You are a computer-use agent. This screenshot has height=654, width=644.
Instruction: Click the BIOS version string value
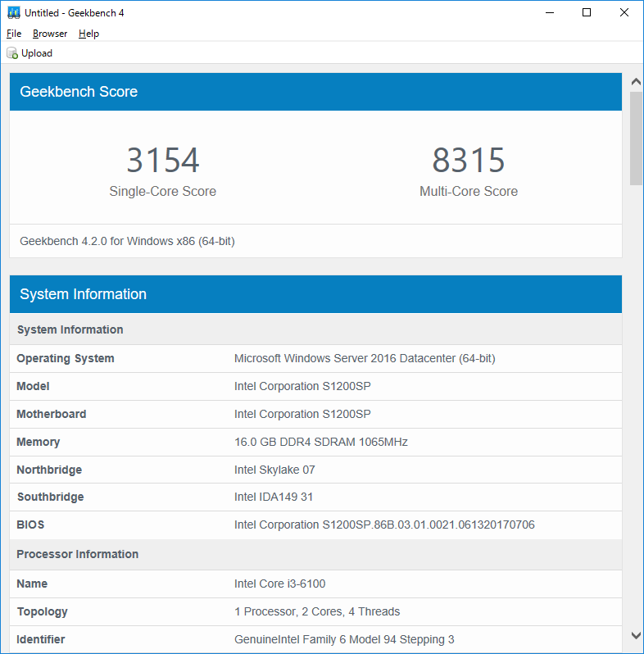[384, 525]
